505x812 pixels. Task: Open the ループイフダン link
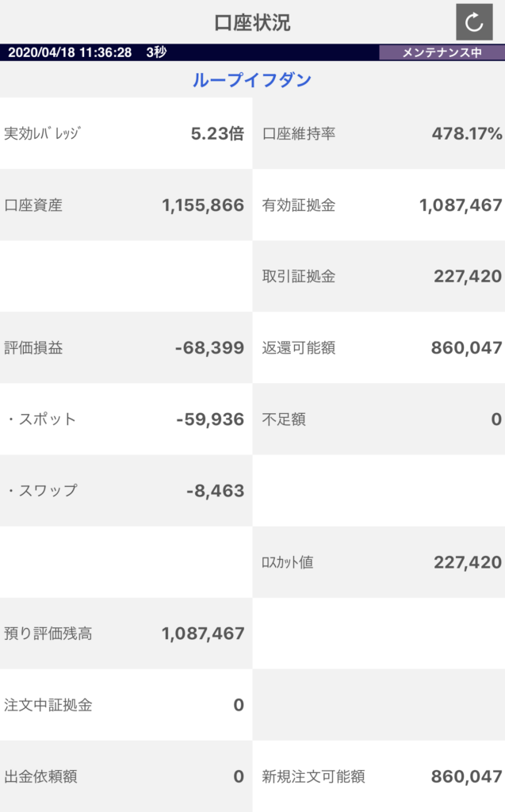[252, 80]
